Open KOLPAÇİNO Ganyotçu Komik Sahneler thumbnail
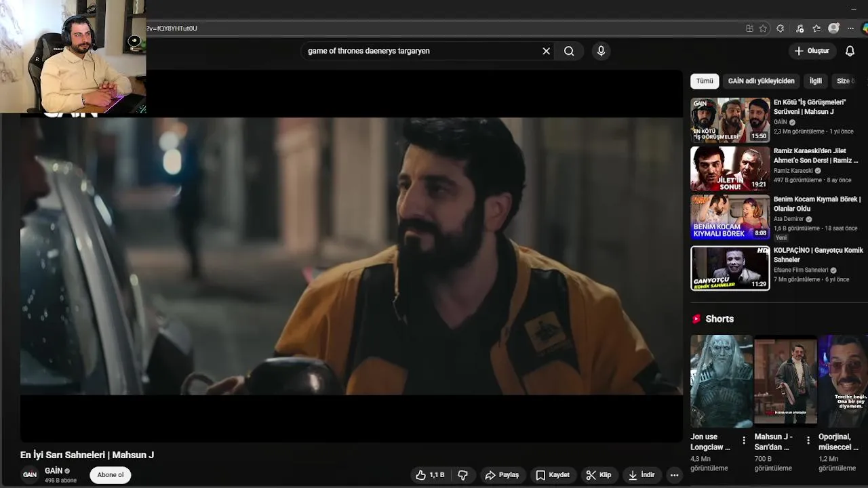 click(730, 268)
